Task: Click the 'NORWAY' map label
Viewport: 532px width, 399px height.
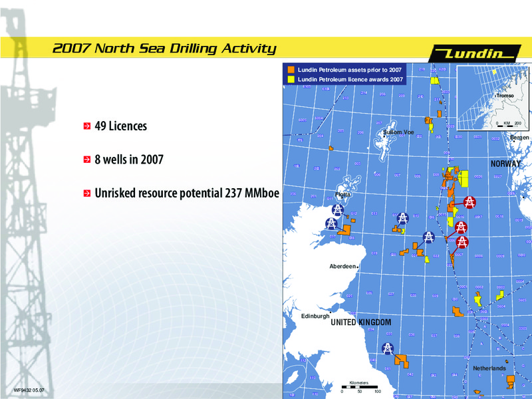Action: pyautogui.click(x=505, y=164)
